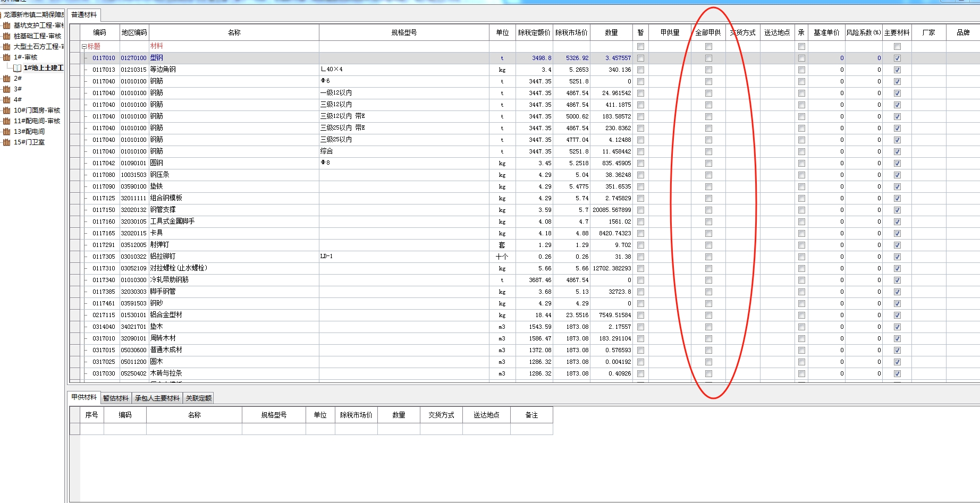Screen dimensions: 980x503
Task: Select the 基坑支护工程 project icon in tree
Action: point(6,25)
